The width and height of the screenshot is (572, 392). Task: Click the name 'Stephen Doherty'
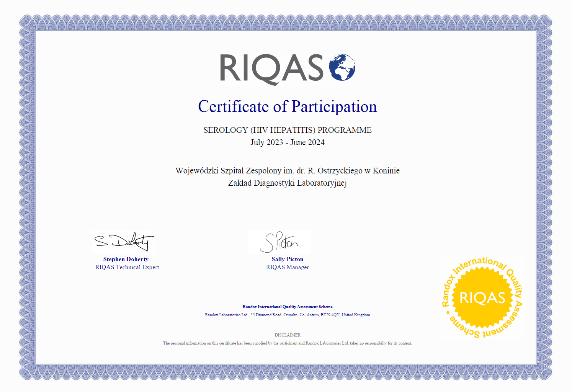(126, 259)
